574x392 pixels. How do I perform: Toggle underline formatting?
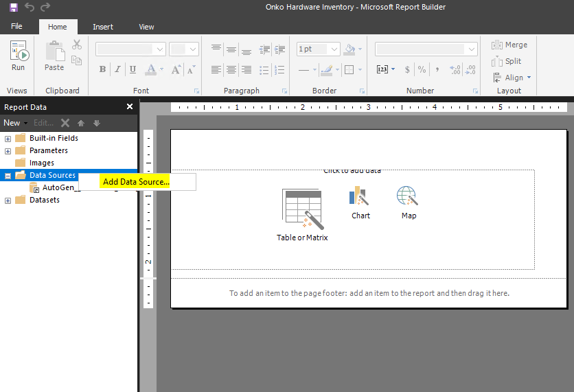pyautogui.click(x=133, y=69)
